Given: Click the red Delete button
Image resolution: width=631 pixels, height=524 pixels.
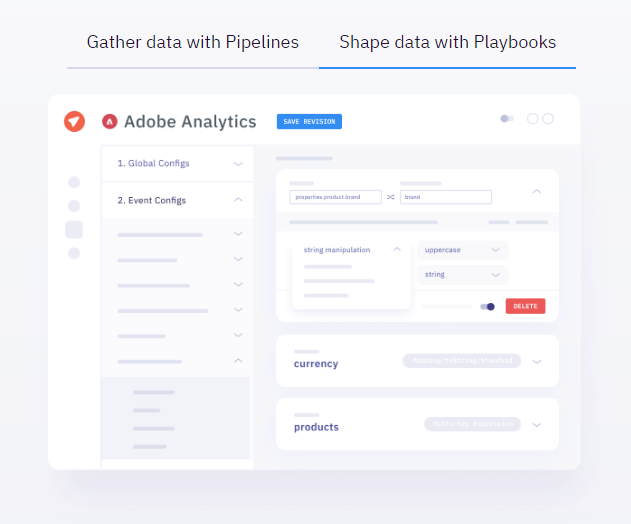Looking at the screenshot, I should point(525,306).
